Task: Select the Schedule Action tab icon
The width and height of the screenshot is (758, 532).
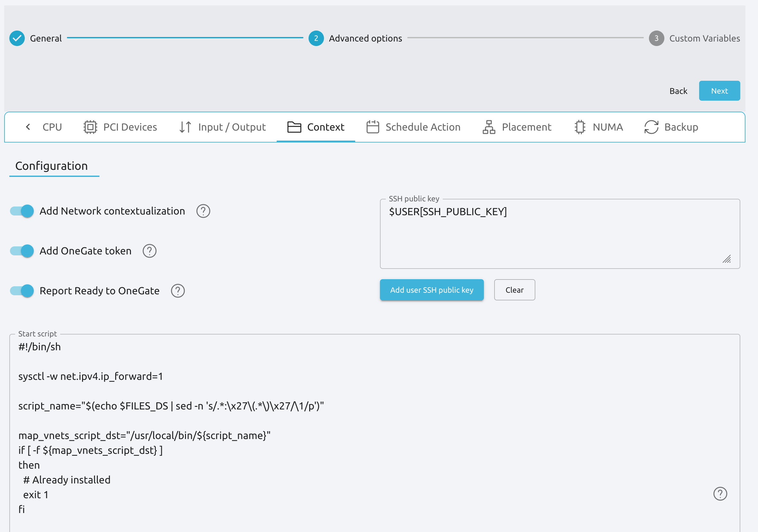Action: click(x=372, y=127)
